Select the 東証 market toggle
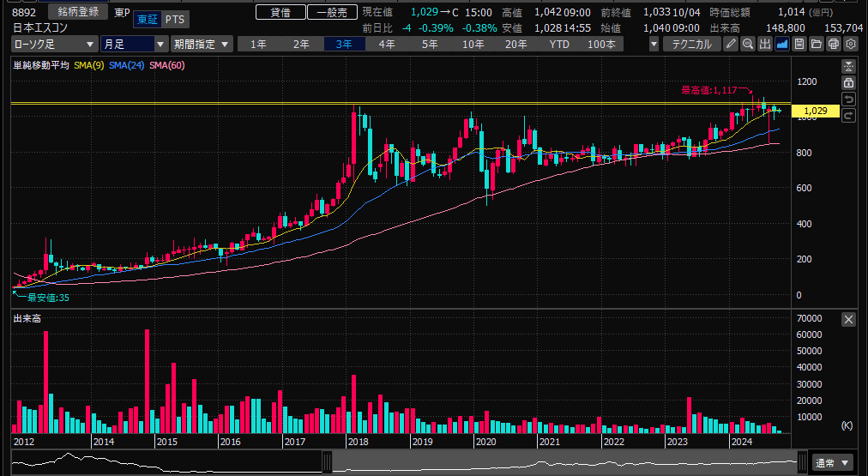Viewport: 868px width, 476px height. [x=148, y=20]
